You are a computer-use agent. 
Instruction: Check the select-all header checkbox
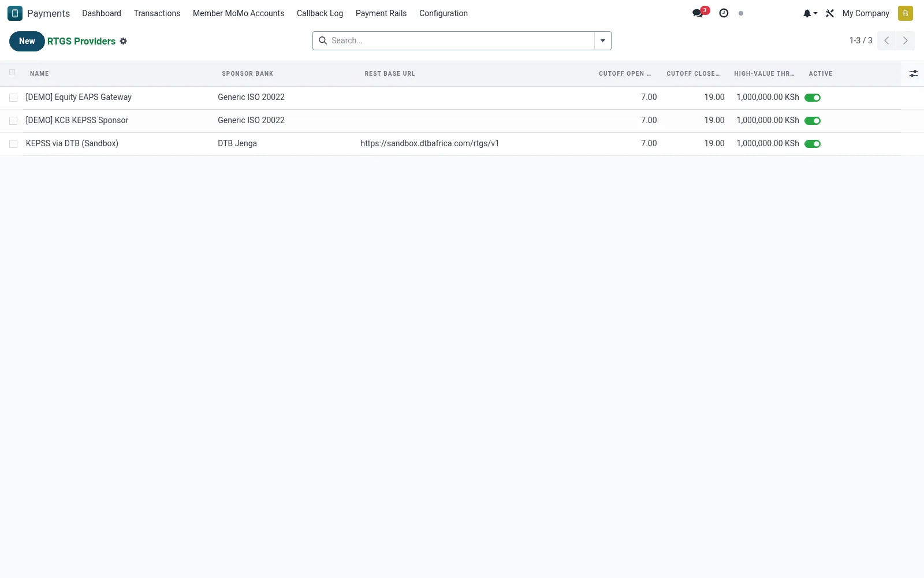tap(12, 73)
